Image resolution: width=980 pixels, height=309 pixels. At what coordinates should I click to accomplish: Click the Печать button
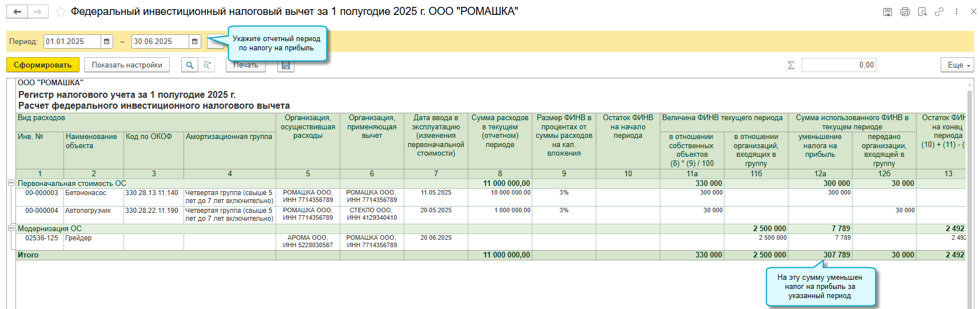[246, 66]
